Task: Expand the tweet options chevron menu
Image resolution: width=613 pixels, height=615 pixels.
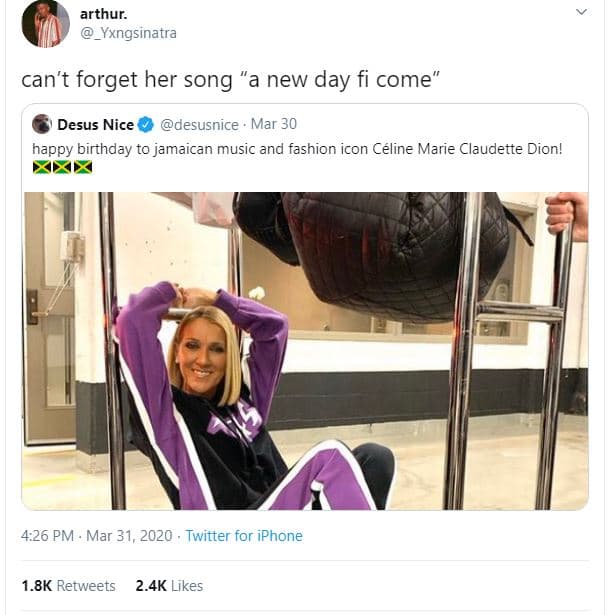Action: [581, 13]
